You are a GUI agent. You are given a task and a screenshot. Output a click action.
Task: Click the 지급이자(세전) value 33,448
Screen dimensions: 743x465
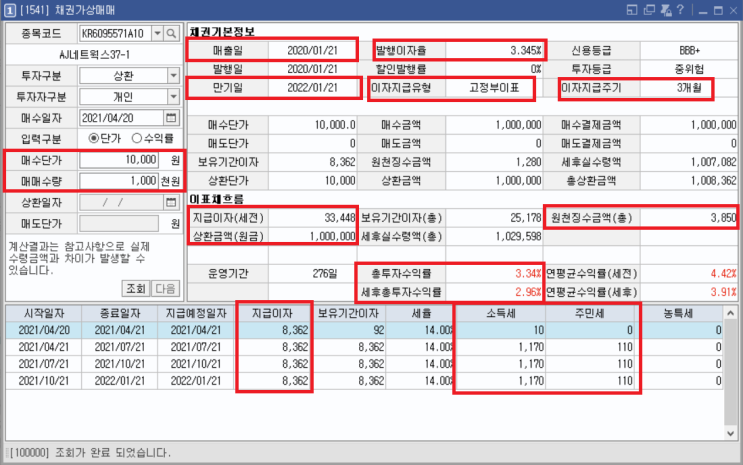(x=339, y=218)
